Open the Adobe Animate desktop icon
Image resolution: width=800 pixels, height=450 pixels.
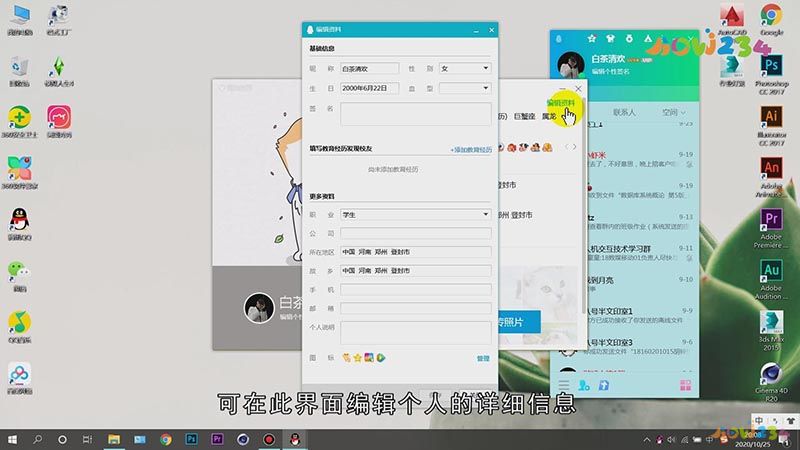(x=771, y=177)
